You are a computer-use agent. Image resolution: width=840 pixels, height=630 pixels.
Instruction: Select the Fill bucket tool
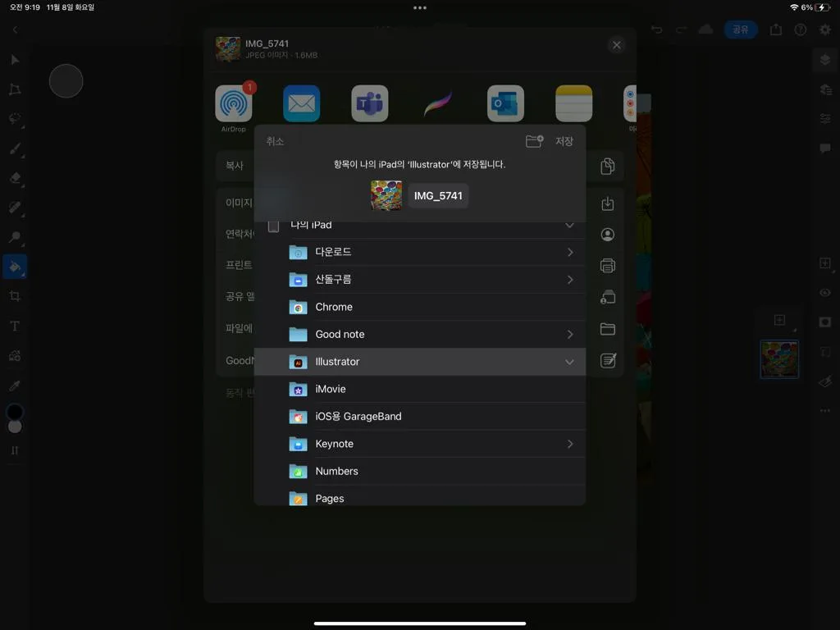click(x=15, y=267)
